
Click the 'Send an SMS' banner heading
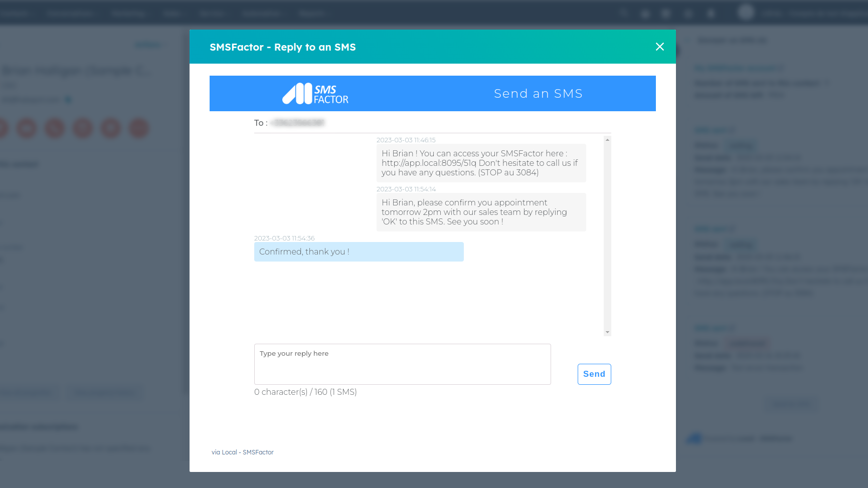pyautogui.click(x=538, y=94)
